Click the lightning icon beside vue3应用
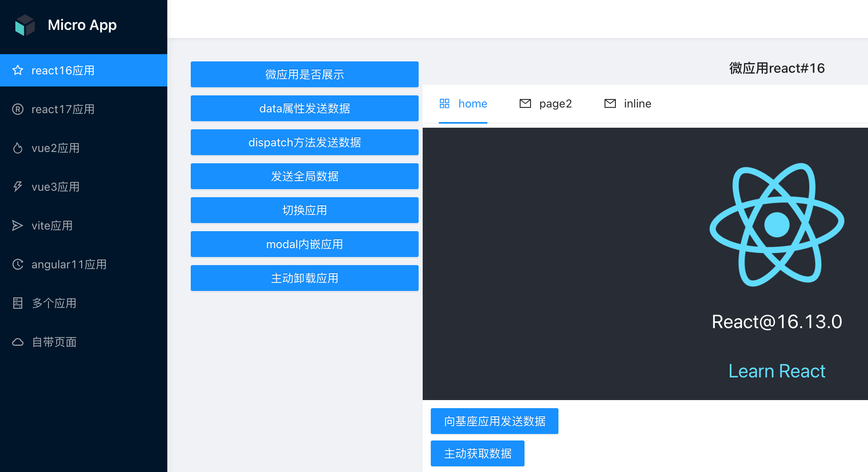 click(18, 187)
